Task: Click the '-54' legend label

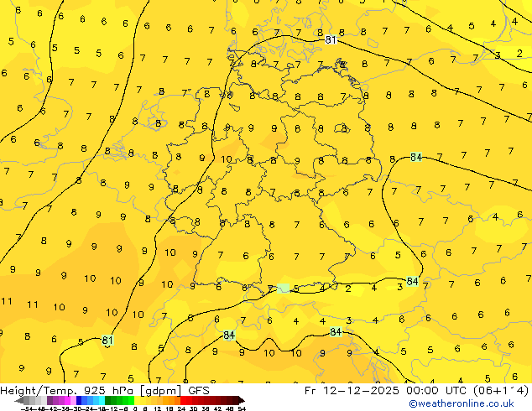Action: pyautogui.click(x=27, y=409)
